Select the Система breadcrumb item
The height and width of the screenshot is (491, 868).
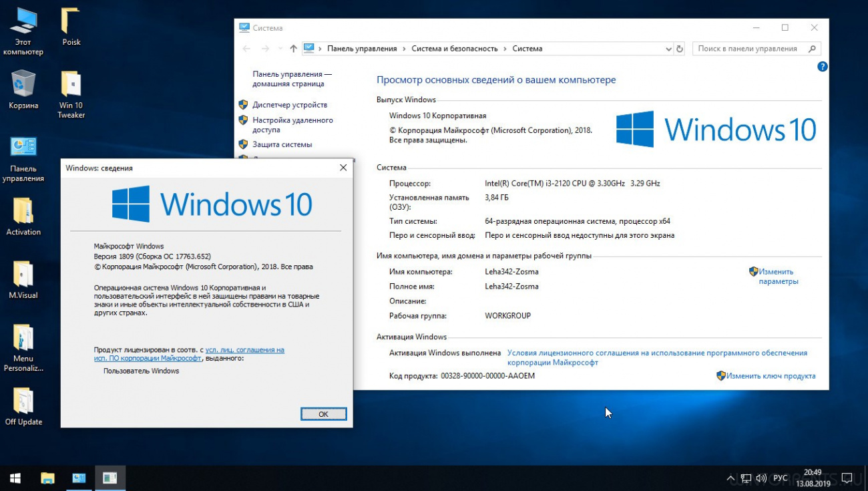[527, 49]
